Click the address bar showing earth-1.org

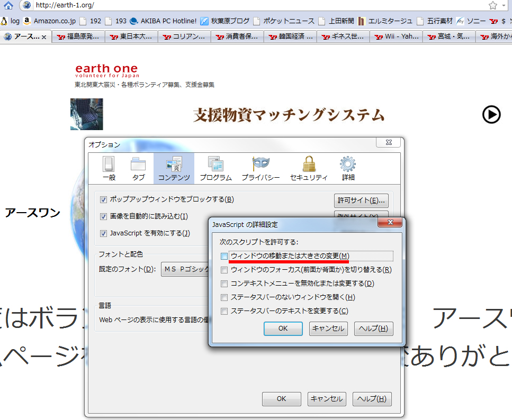pos(254,5)
